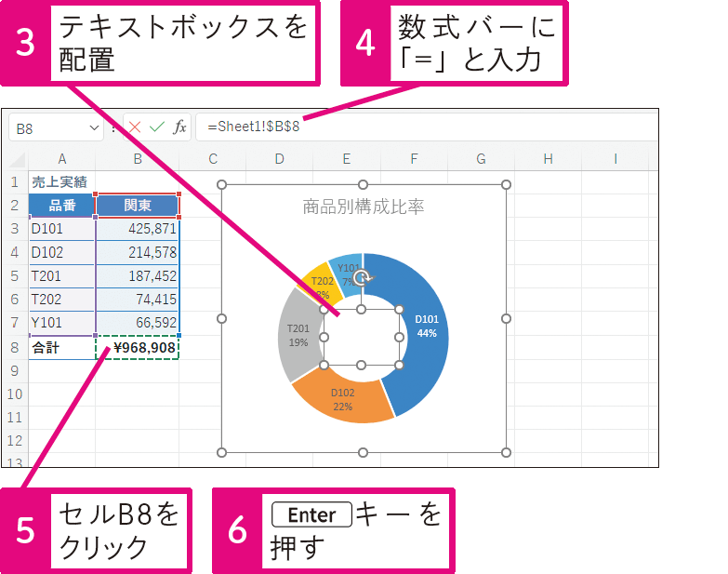Click text box bottom-middle resize handle
This screenshot has height=574, width=728.
[x=362, y=366]
